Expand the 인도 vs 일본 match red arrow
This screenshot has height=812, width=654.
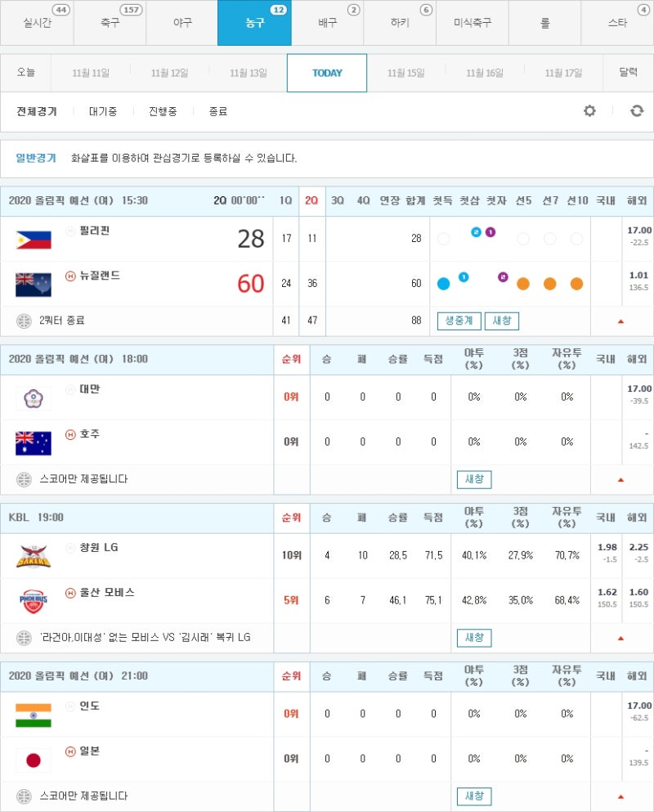(620, 797)
